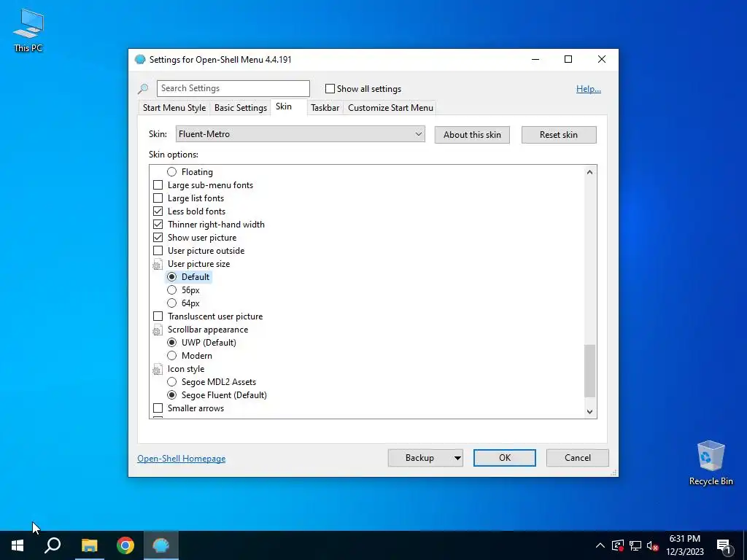747x560 pixels.
Task: Visit the Open-Shell Homepage link
Action: [182, 459]
